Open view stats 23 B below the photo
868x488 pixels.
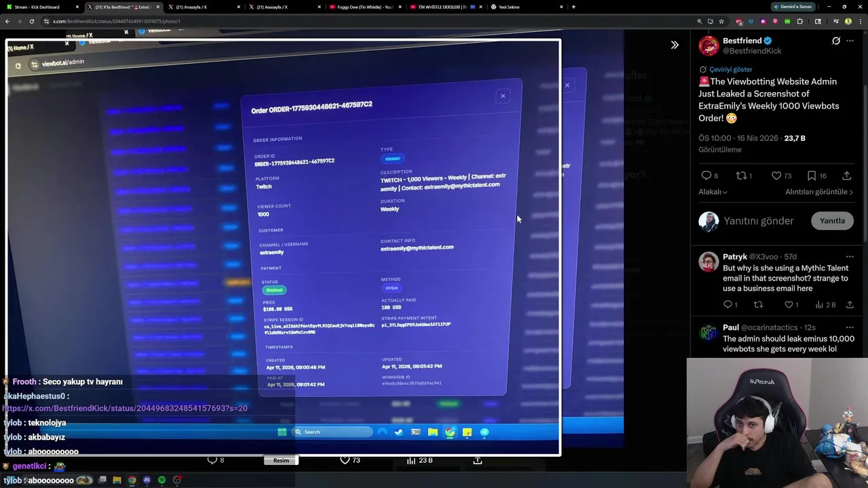click(419, 460)
